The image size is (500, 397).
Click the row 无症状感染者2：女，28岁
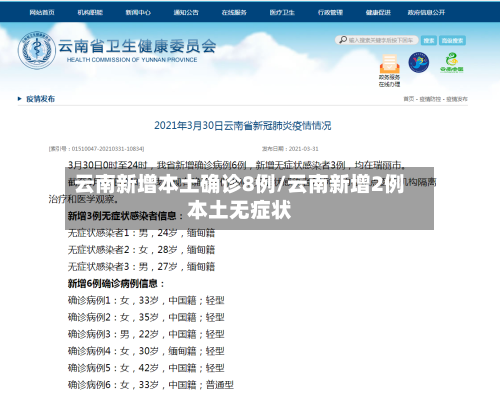[x=141, y=250]
